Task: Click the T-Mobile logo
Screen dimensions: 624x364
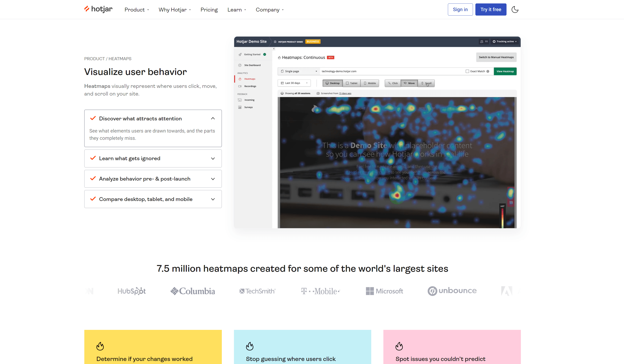Action: point(320,291)
